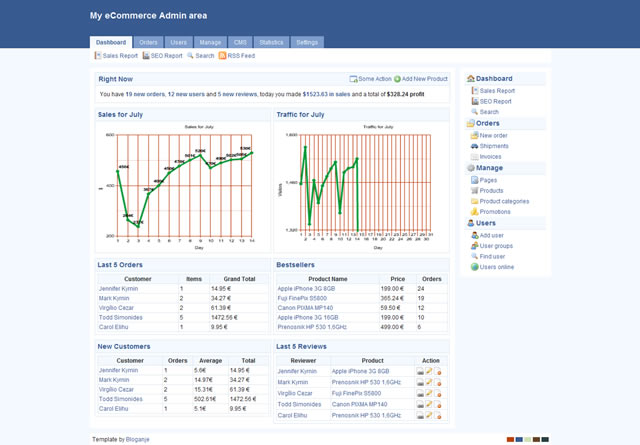Click '502.61€' average in New Customers
This screenshot has width=640, height=445.
[x=205, y=399]
